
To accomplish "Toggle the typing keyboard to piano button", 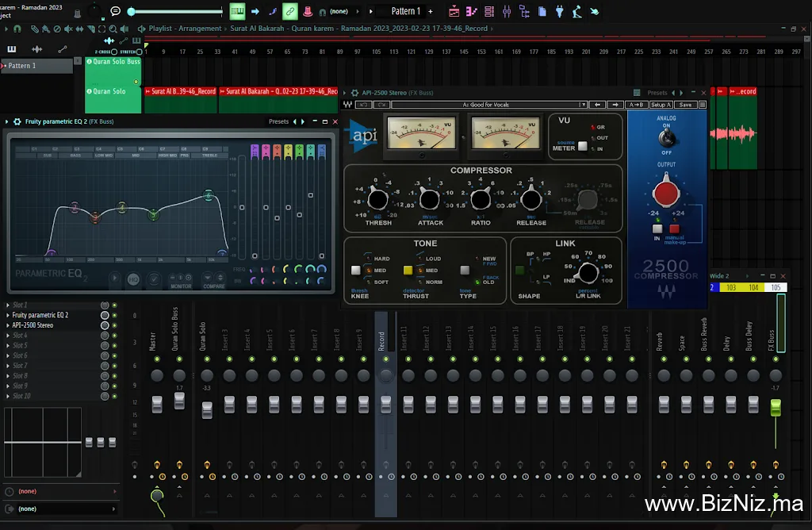I will [x=237, y=11].
